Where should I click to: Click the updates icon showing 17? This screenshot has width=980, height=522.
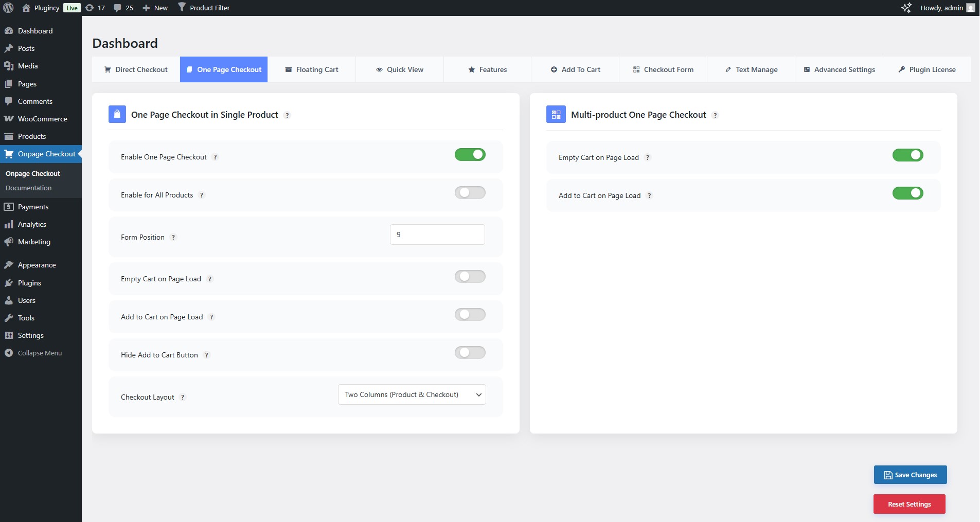pos(94,8)
